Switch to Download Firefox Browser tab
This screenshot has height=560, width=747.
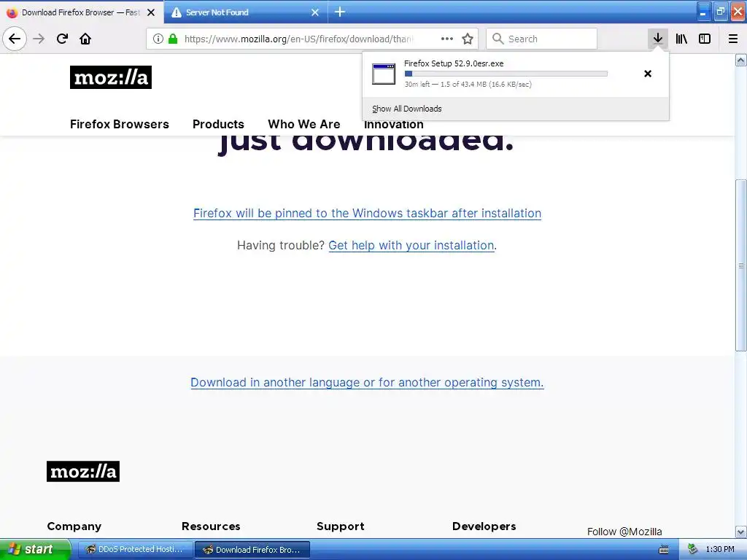[82, 12]
